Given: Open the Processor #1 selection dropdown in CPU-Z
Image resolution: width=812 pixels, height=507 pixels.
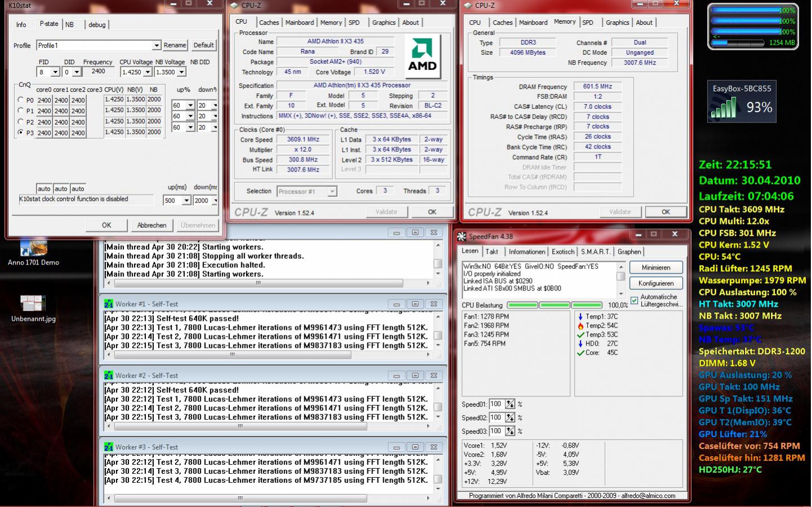Looking at the screenshot, I should pyautogui.click(x=332, y=192).
